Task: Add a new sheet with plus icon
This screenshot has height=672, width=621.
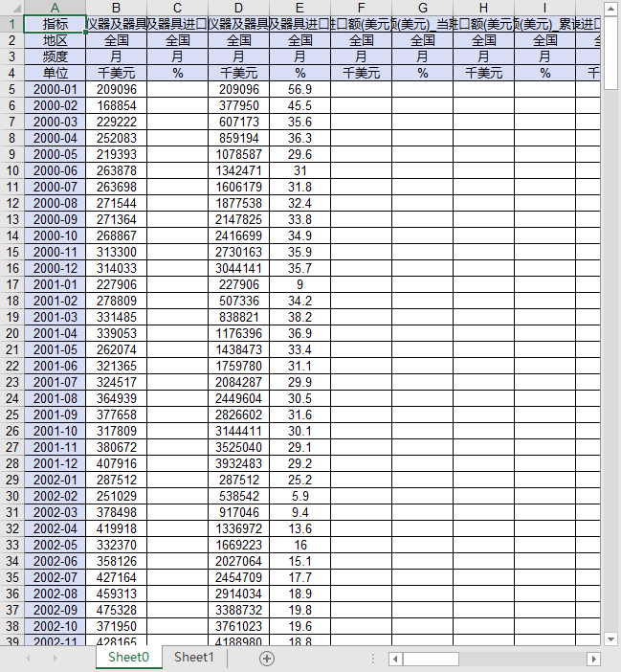Action: click(267, 659)
